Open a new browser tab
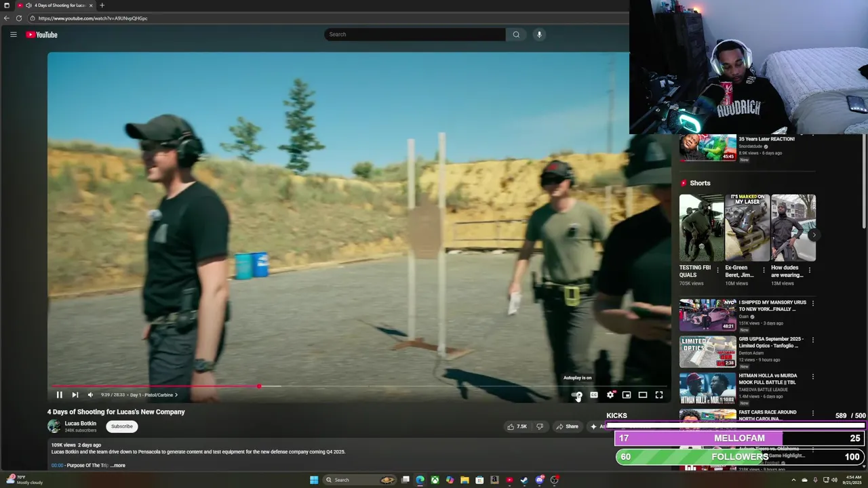This screenshot has height=488, width=868. [x=102, y=5]
